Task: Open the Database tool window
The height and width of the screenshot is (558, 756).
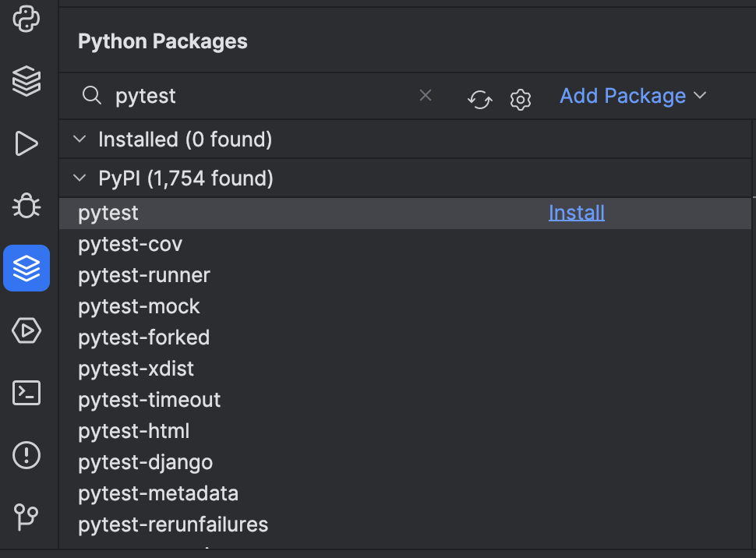Action: pos(27,81)
